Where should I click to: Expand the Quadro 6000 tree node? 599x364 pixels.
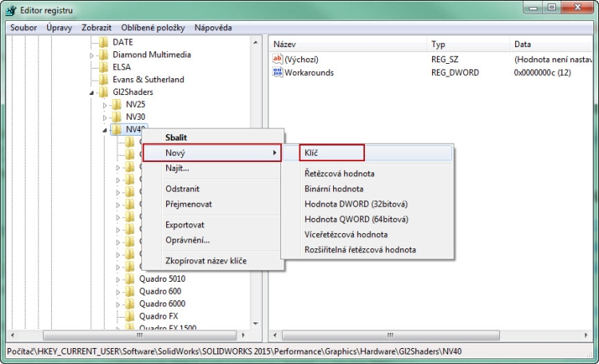tap(117, 304)
